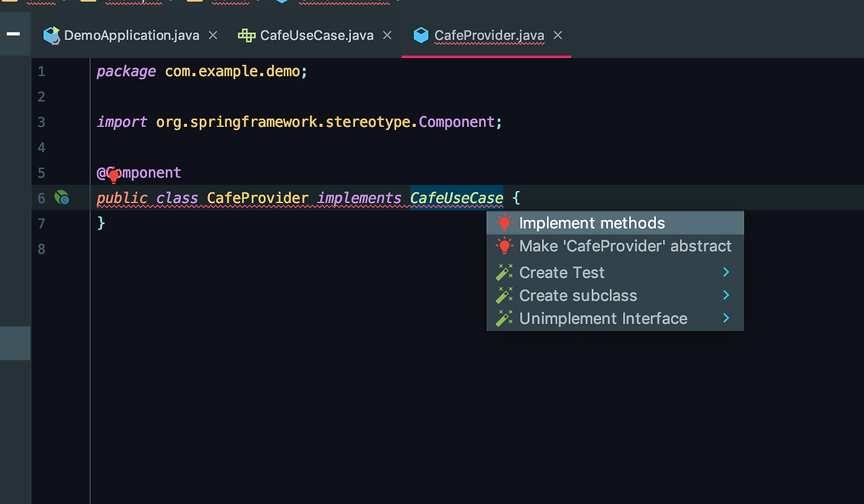The image size is (864, 504).
Task: Click the package keyword on line 1
Action: pyautogui.click(x=126, y=72)
